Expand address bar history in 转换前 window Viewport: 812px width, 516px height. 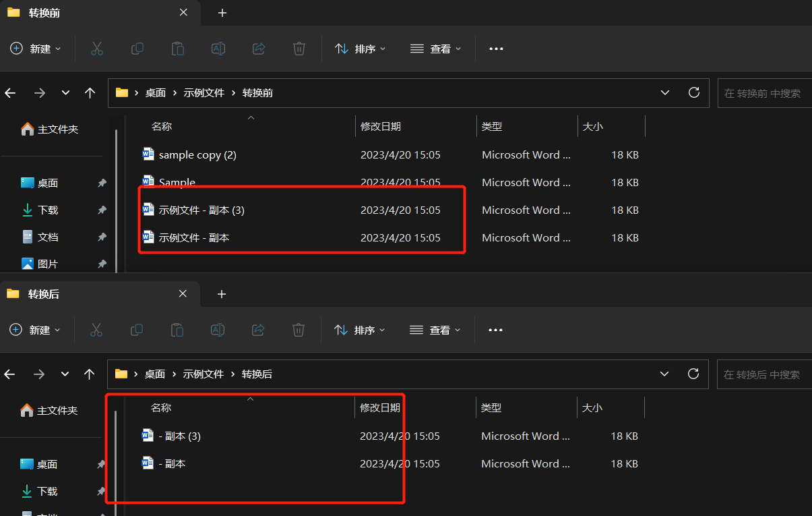[x=665, y=92]
